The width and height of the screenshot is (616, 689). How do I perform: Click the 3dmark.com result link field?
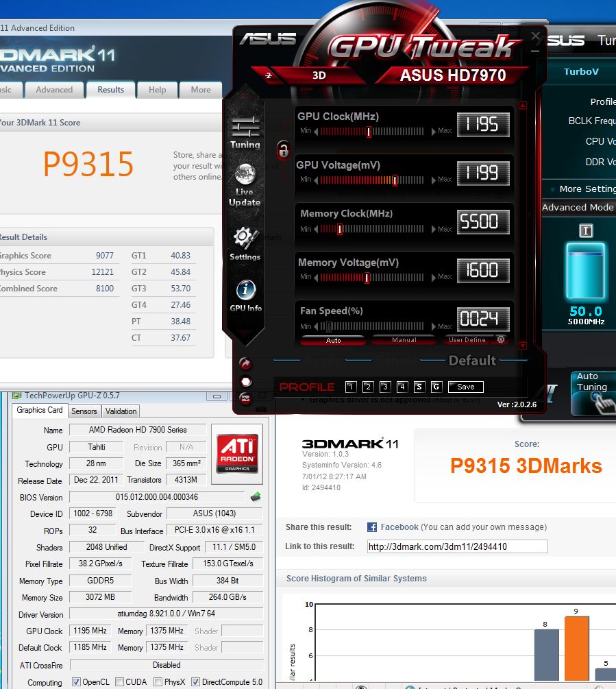(x=458, y=546)
